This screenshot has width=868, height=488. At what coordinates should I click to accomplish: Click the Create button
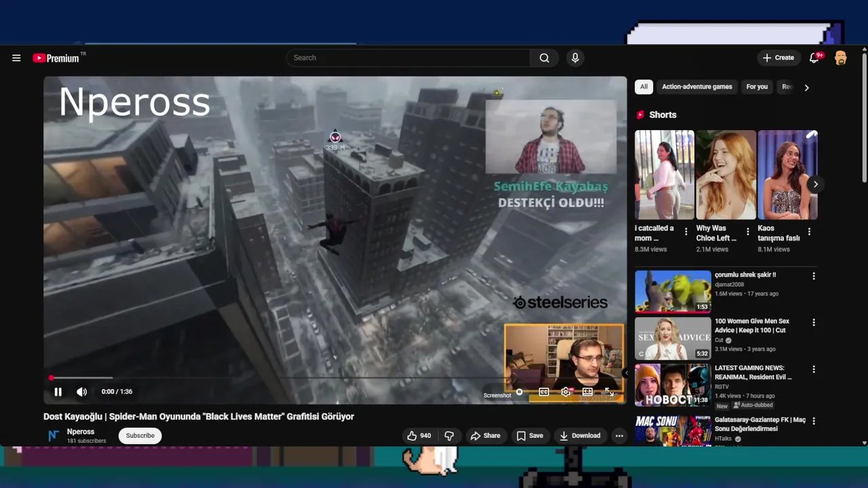click(778, 58)
